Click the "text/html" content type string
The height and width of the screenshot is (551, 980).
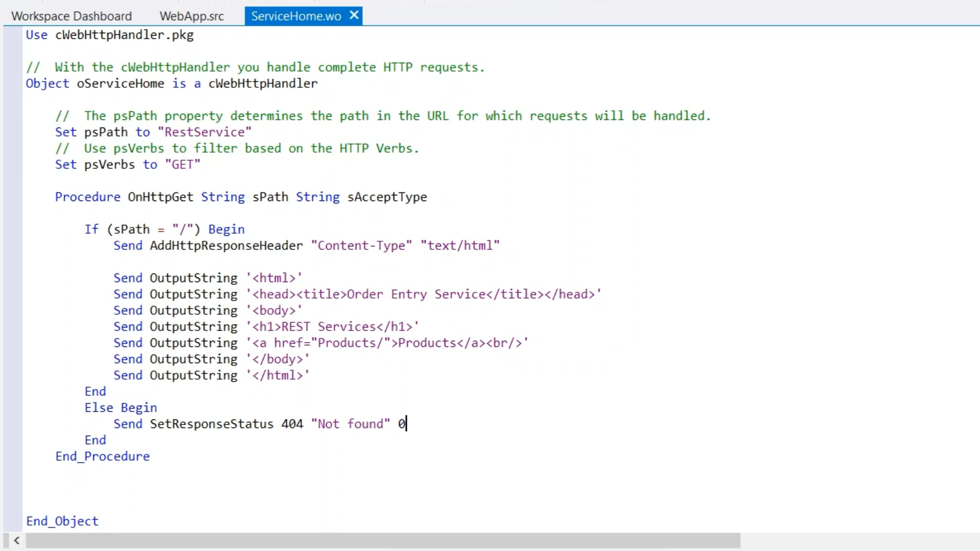click(x=459, y=246)
